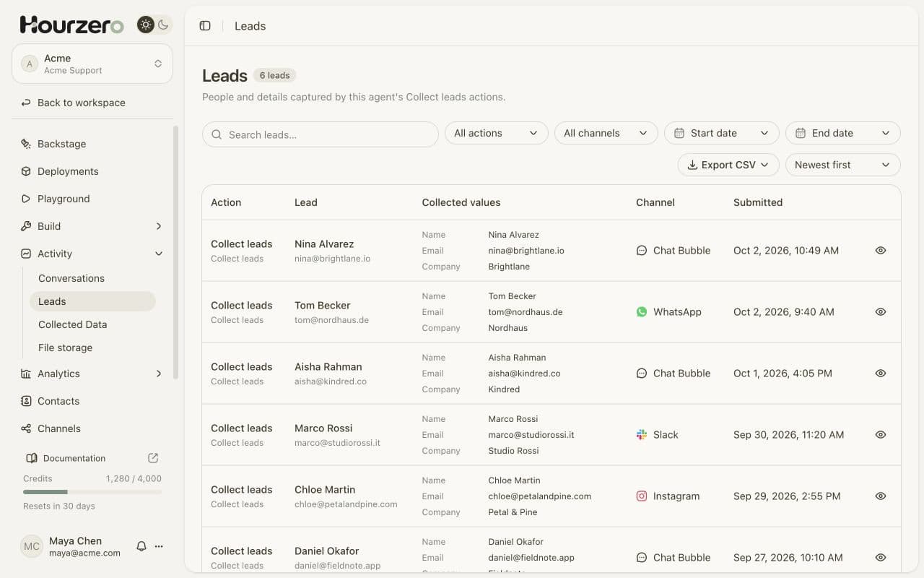Click nina@brightlane.io under Nina Alvarez

(x=332, y=259)
